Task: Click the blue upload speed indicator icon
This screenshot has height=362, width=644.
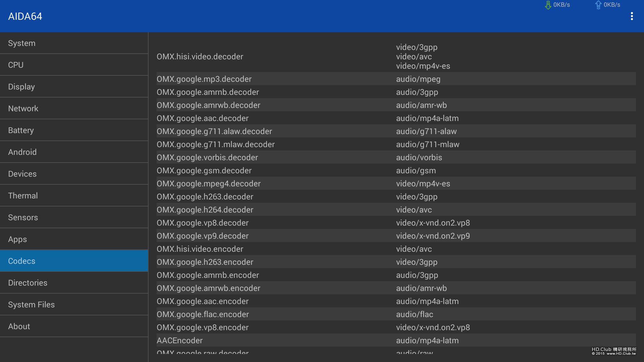Action: [598, 5]
